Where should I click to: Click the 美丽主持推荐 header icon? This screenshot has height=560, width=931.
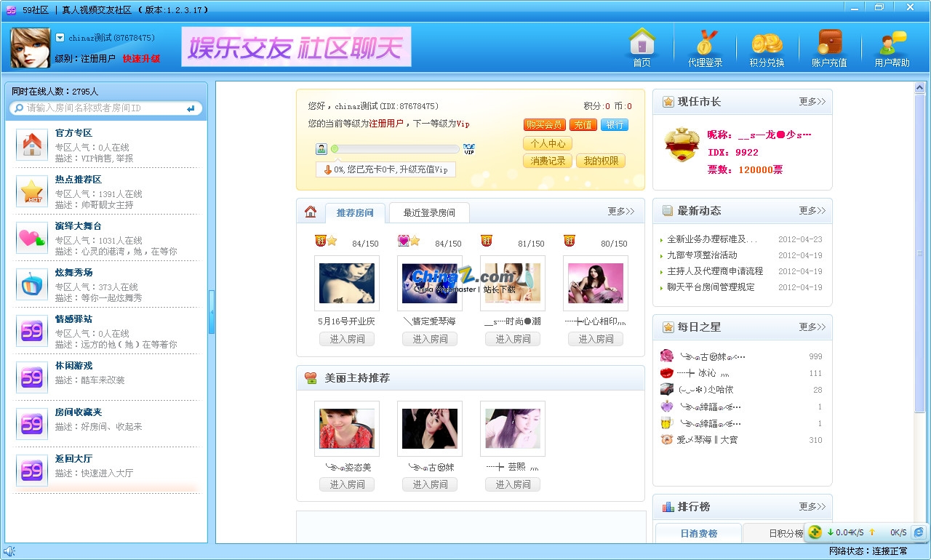(311, 378)
